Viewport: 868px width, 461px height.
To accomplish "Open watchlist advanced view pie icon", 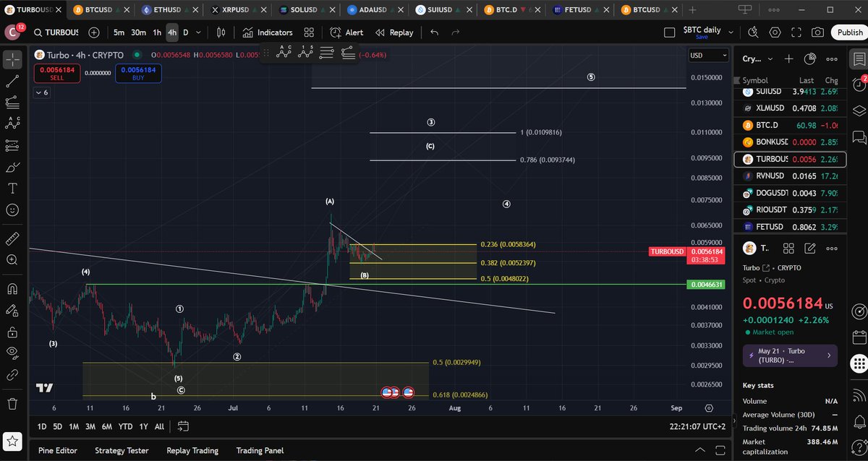I will click(x=810, y=59).
